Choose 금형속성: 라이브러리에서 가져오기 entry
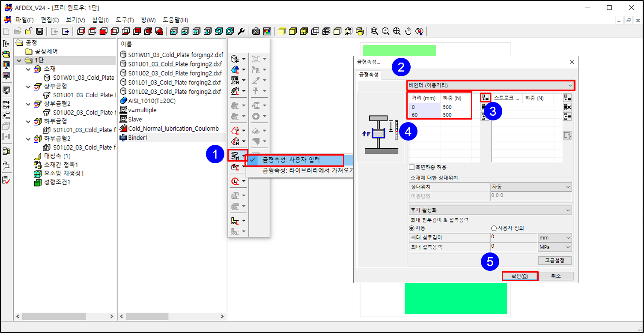Screen dimensions: 644x333 (x=300, y=171)
